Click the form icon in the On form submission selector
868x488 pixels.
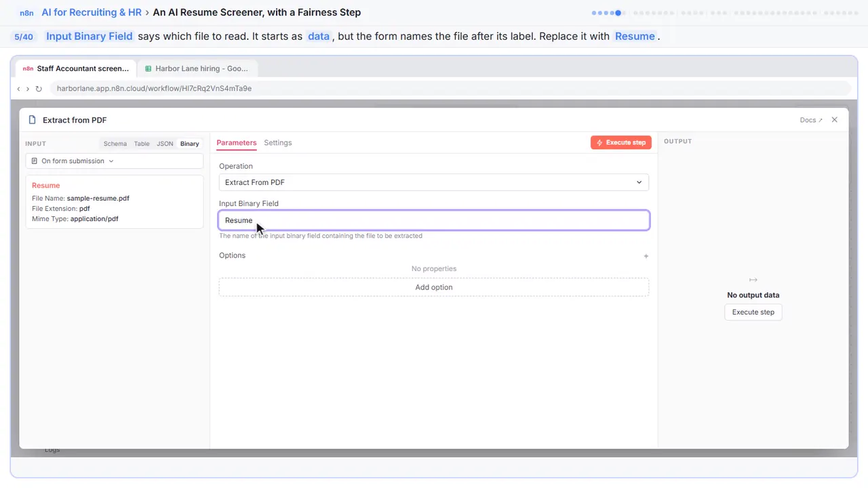coord(35,161)
